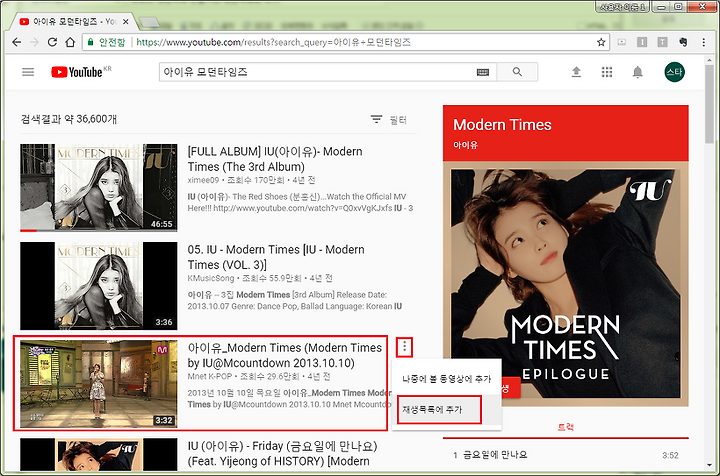Open the notifications bell

tap(637, 72)
